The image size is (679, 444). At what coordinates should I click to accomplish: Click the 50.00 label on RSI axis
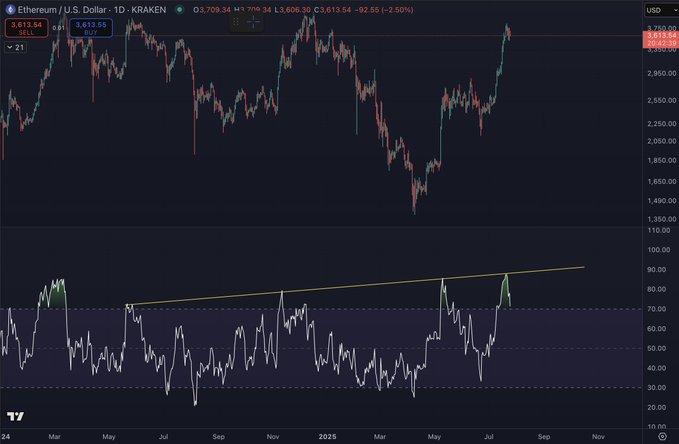(656, 348)
